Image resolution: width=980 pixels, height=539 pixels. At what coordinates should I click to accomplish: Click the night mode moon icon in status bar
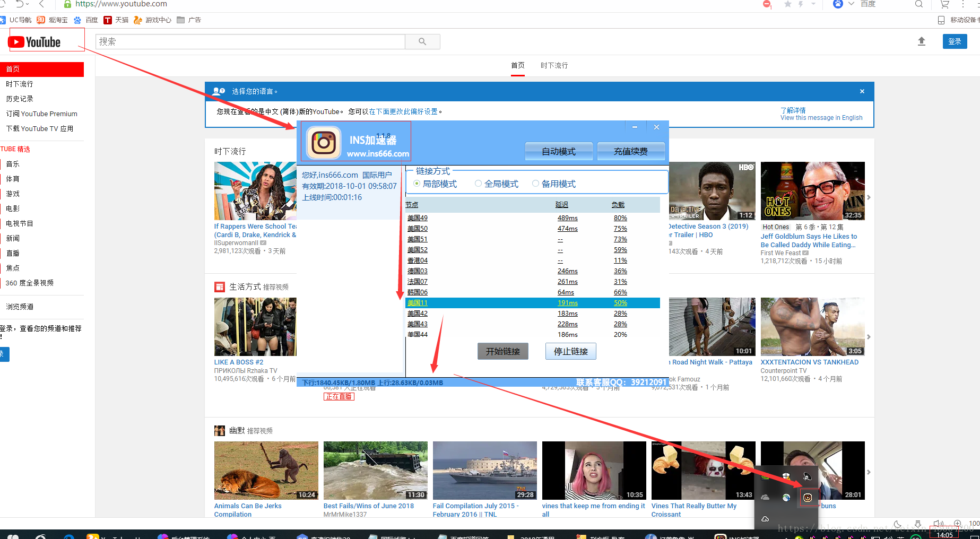[x=897, y=524]
